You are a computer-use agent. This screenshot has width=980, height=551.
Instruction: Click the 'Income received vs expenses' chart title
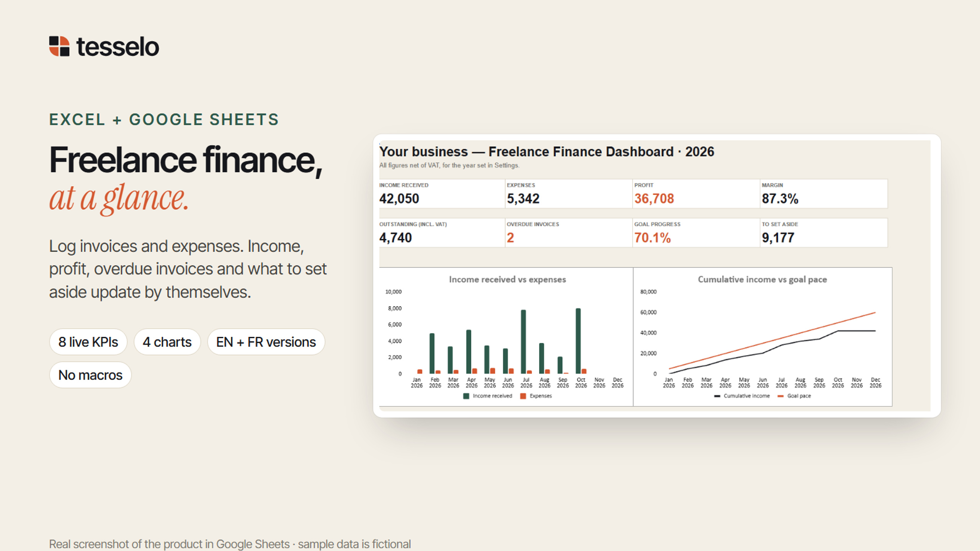(507, 279)
